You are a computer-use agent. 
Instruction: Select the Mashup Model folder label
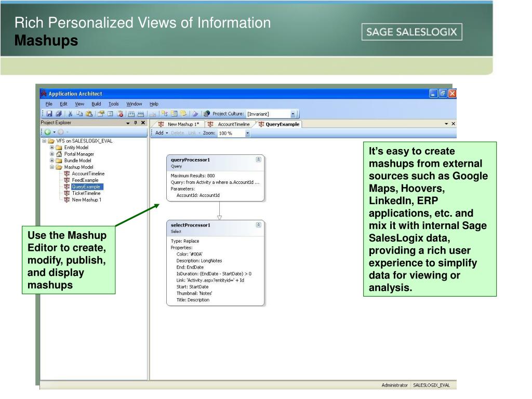79,167
